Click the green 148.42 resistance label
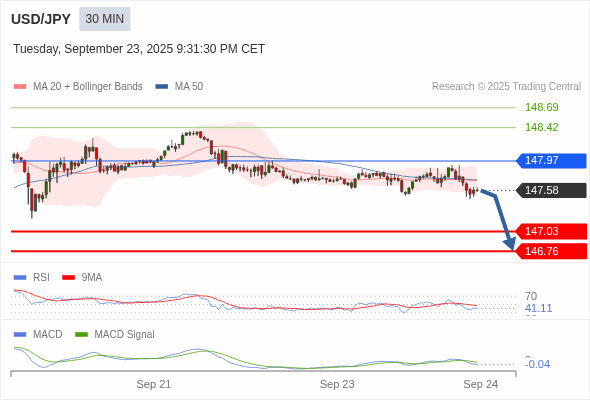Image resolution: width=590 pixels, height=400 pixels. pos(541,127)
